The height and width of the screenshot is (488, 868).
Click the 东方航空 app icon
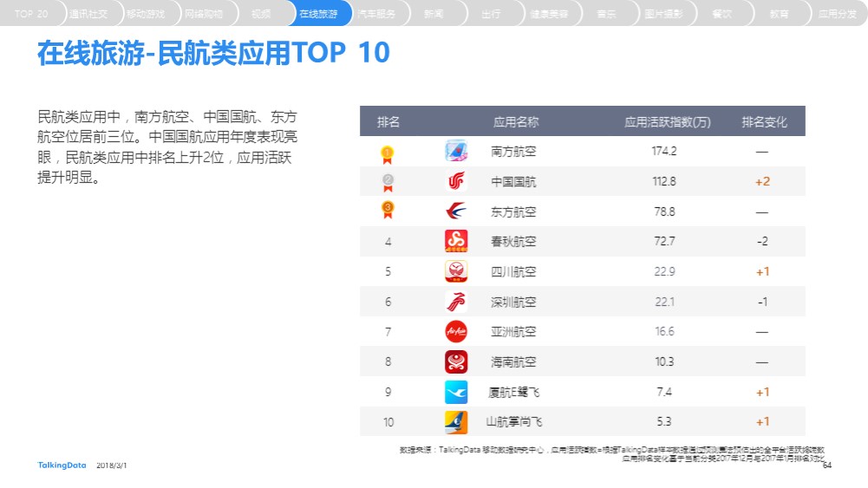point(456,211)
